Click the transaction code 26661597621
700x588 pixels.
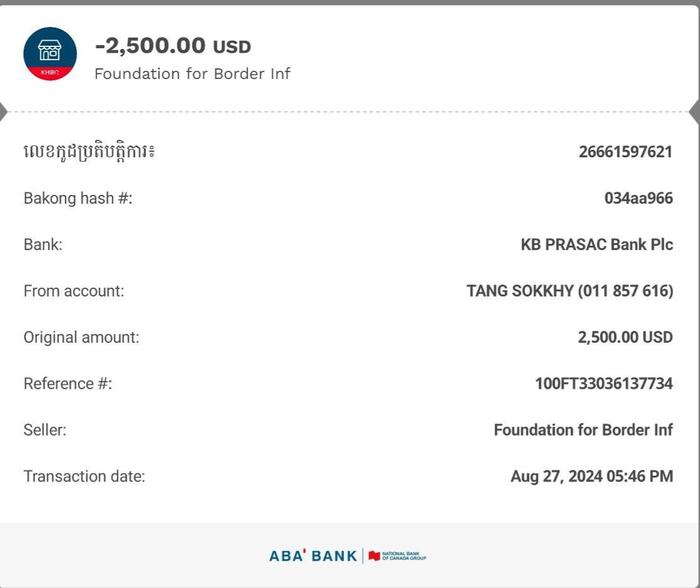pos(625,152)
